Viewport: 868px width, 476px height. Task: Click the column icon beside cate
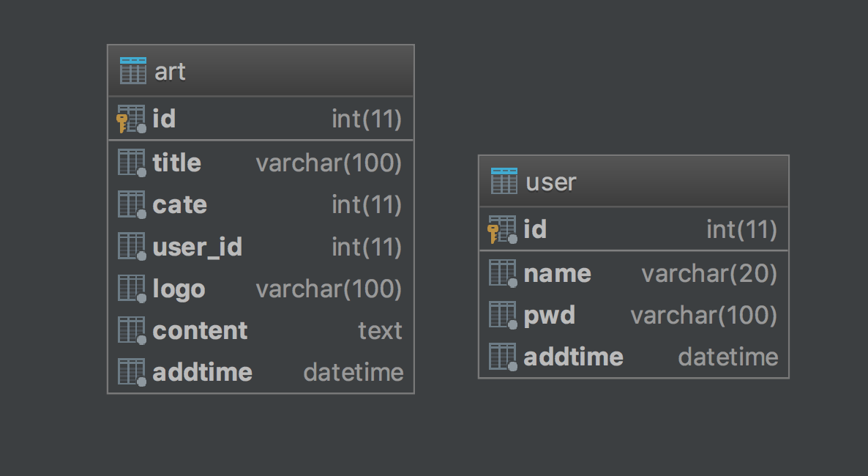131,205
